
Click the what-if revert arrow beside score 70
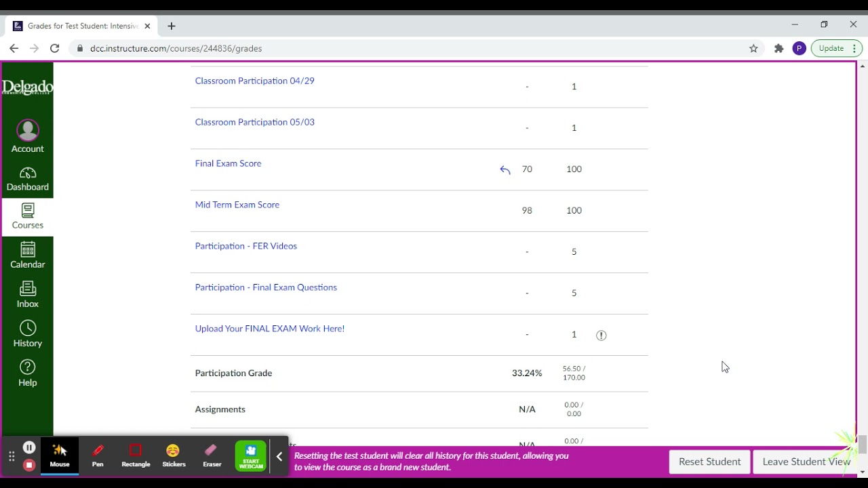pyautogui.click(x=505, y=169)
